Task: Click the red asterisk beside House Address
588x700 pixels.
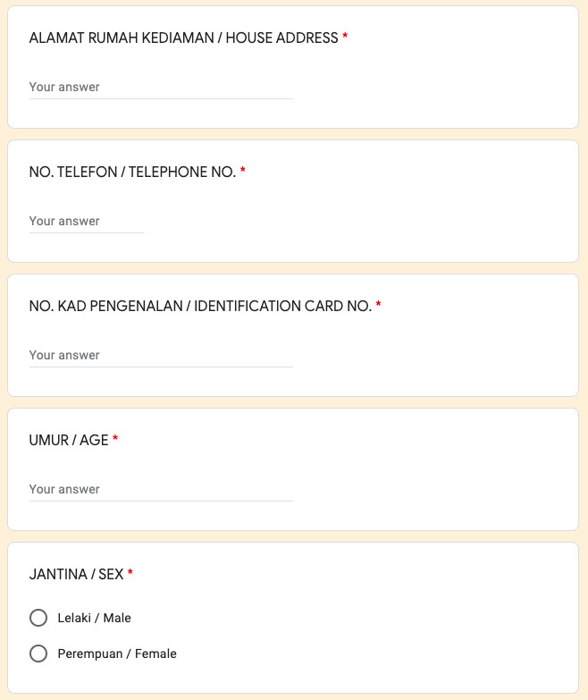Action: [x=345, y=38]
